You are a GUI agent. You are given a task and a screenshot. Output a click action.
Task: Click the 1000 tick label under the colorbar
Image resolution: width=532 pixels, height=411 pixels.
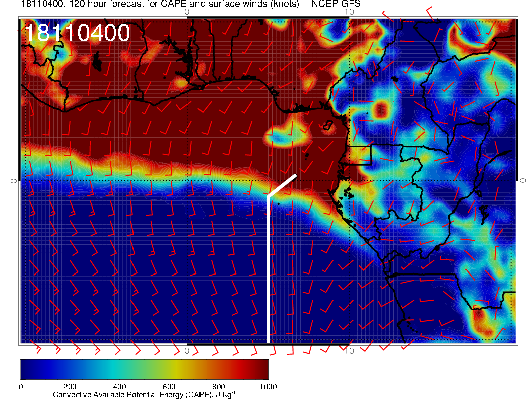click(x=268, y=386)
